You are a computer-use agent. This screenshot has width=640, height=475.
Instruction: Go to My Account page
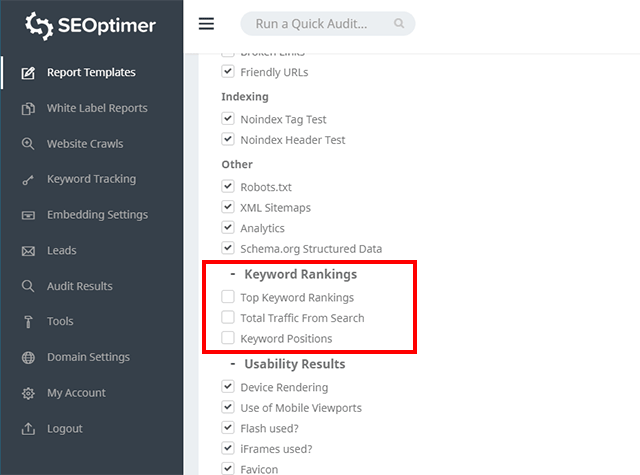coord(76,393)
